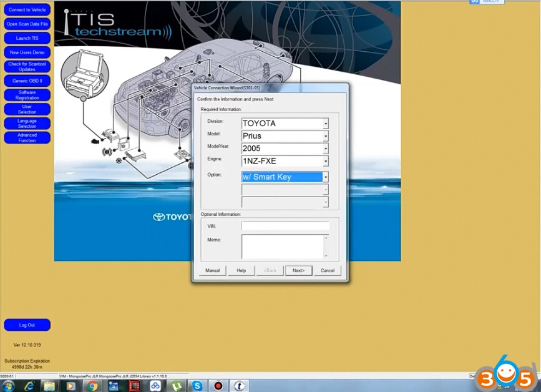Image resolution: width=541 pixels, height=392 pixels.
Task: Click the VIN input field
Action: click(x=285, y=226)
